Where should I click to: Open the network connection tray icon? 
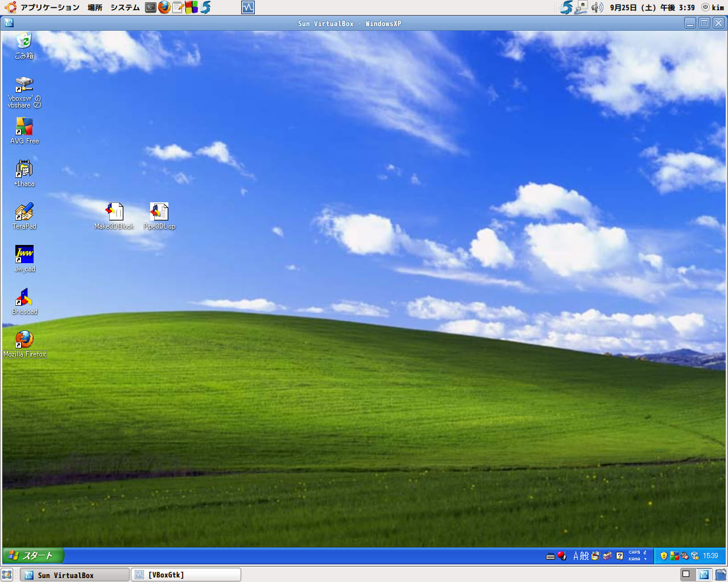point(581,7)
